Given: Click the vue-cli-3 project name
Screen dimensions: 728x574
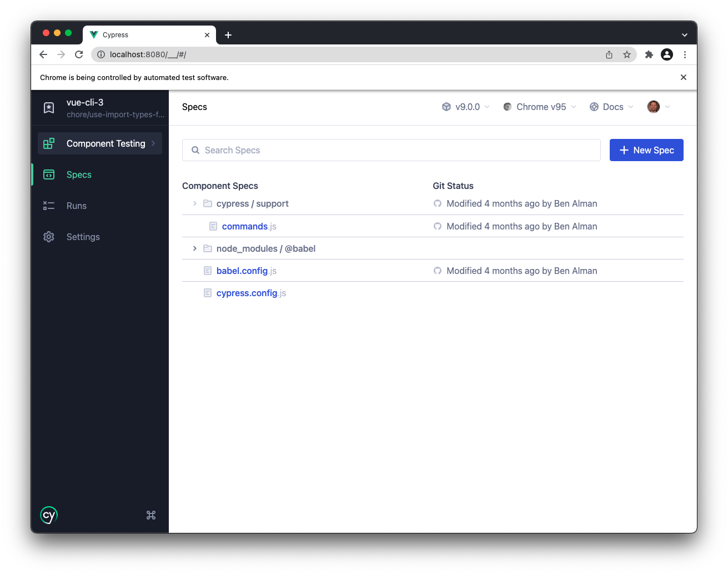Looking at the screenshot, I should click(85, 102).
